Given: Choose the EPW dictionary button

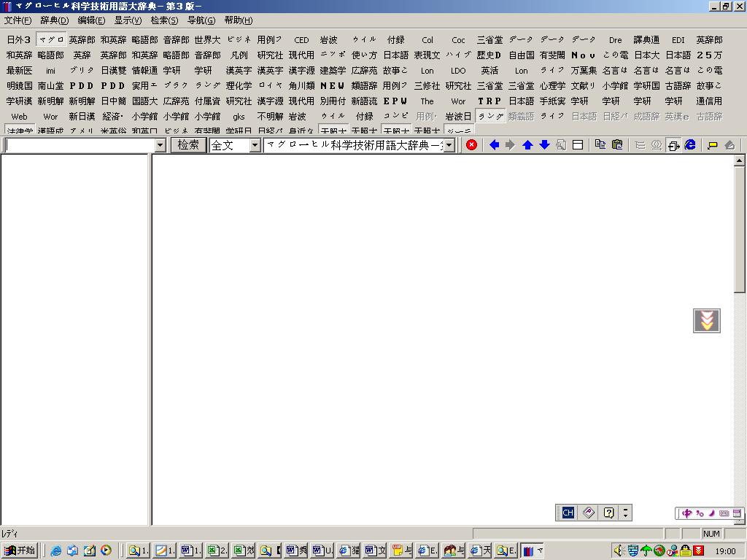Looking at the screenshot, I should click(x=395, y=101).
